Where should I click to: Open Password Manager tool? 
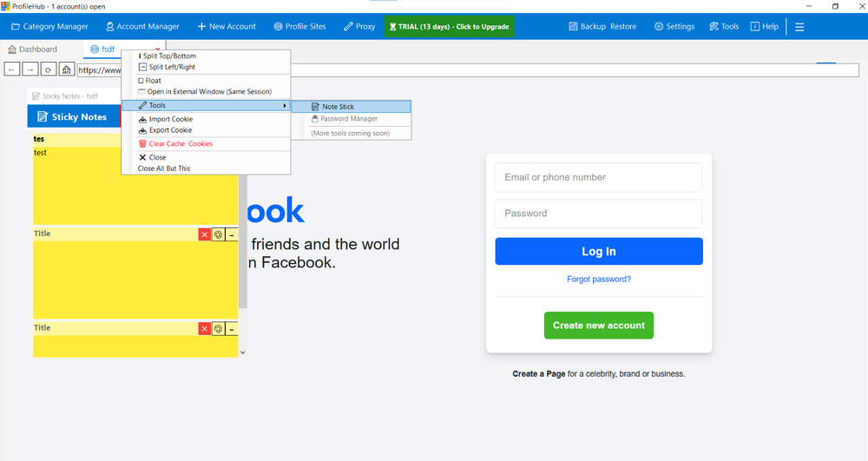coord(351,119)
